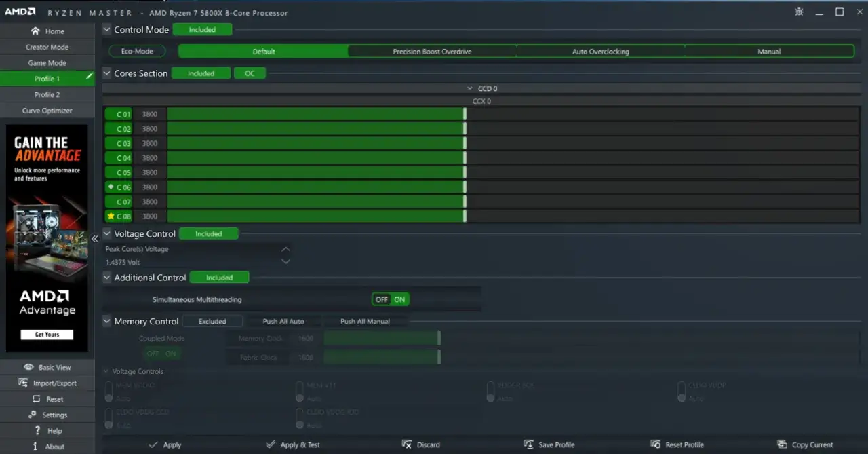Click the Help question mark icon
Screen dimensions: 868x454
tap(38, 431)
